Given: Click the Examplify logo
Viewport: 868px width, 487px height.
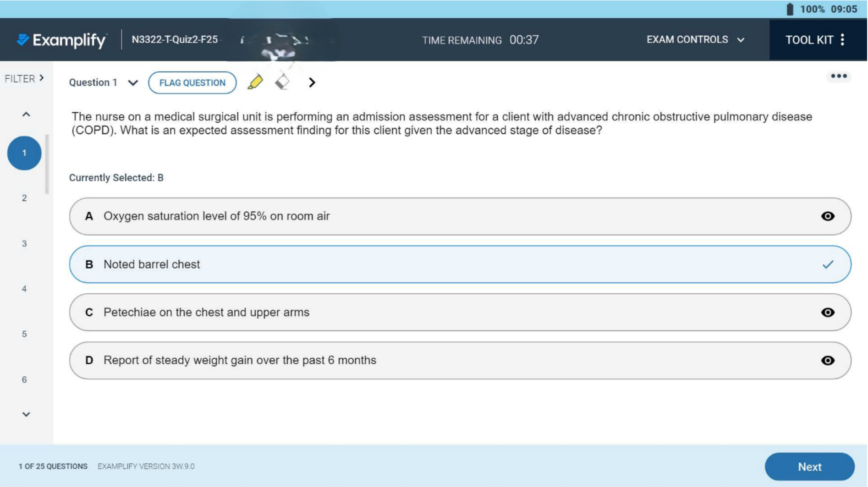Looking at the screenshot, I should click(61, 40).
